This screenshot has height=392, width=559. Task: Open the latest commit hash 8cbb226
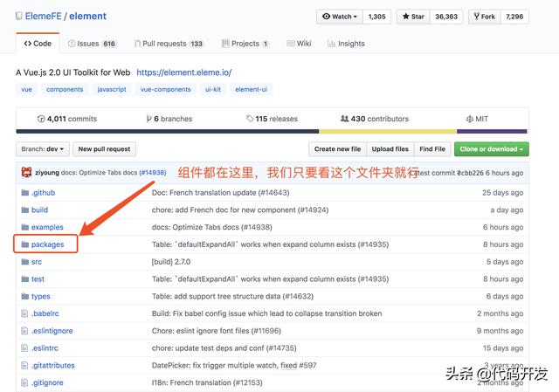pyautogui.click(x=470, y=173)
